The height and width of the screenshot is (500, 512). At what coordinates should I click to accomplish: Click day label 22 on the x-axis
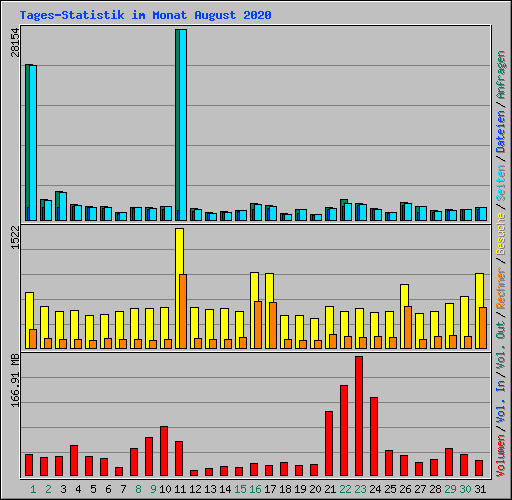click(x=345, y=489)
